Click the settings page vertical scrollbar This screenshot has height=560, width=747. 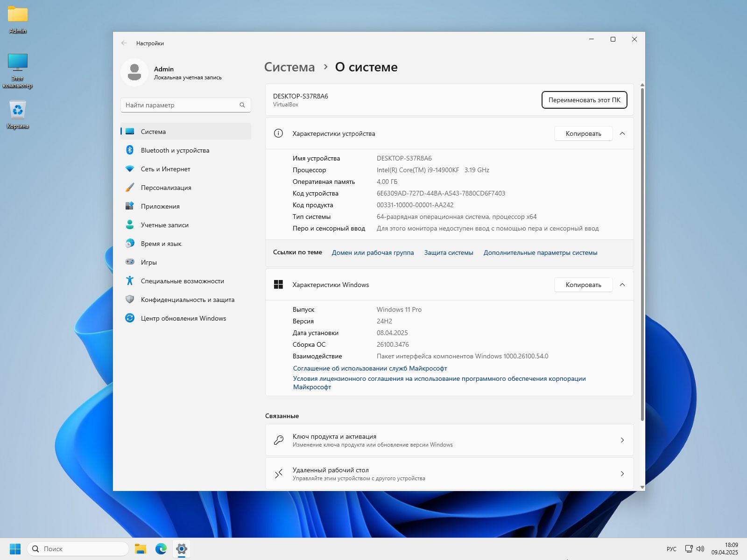pos(642,254)
